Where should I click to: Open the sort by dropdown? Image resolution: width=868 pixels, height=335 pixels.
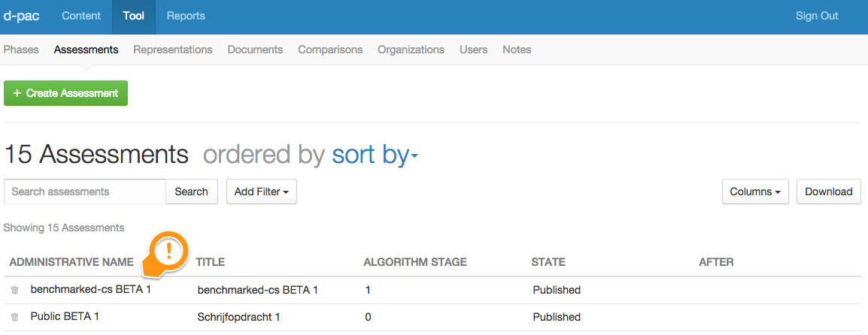(375, 155)
